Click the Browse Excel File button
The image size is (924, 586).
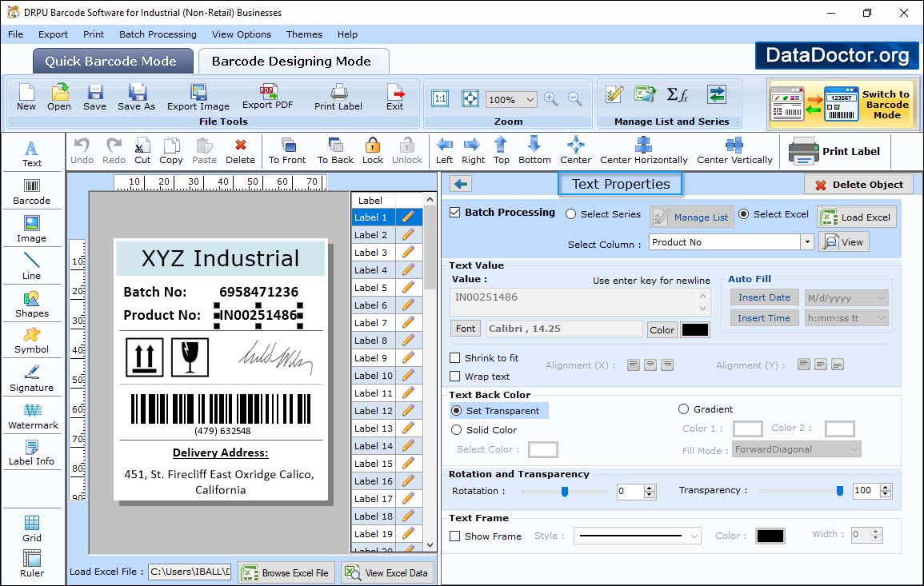click(x=286, y=572)
